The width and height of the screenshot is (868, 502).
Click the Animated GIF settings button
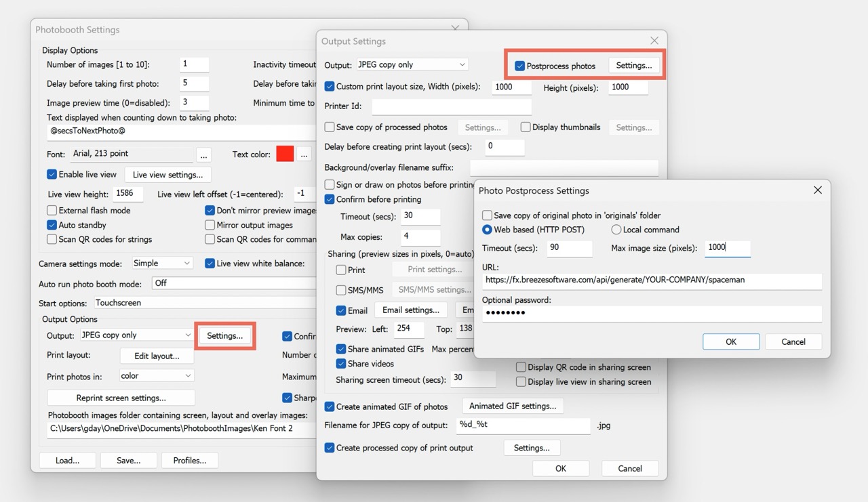click(x=513, y=406)
